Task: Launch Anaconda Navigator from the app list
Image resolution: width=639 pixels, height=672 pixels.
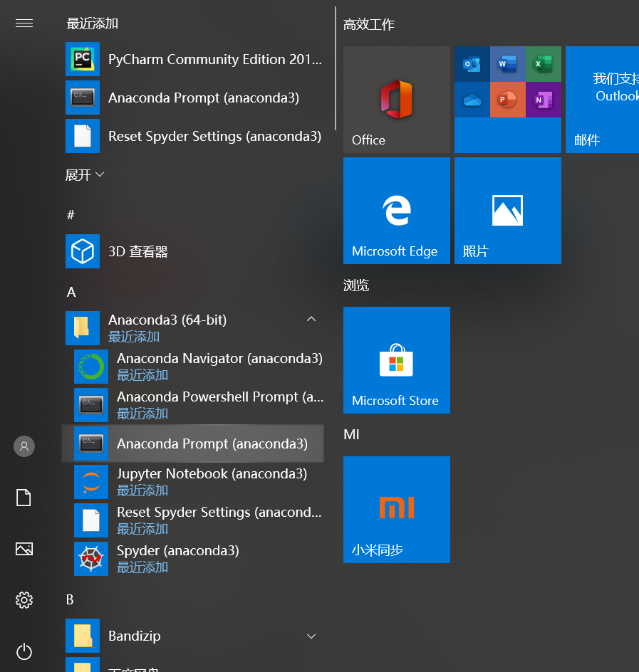Action: 219,358
